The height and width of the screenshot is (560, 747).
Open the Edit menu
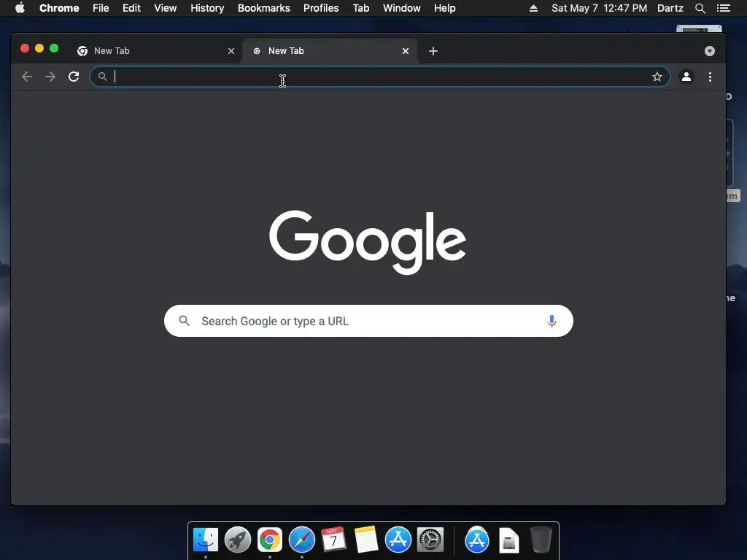coord(131,8)
